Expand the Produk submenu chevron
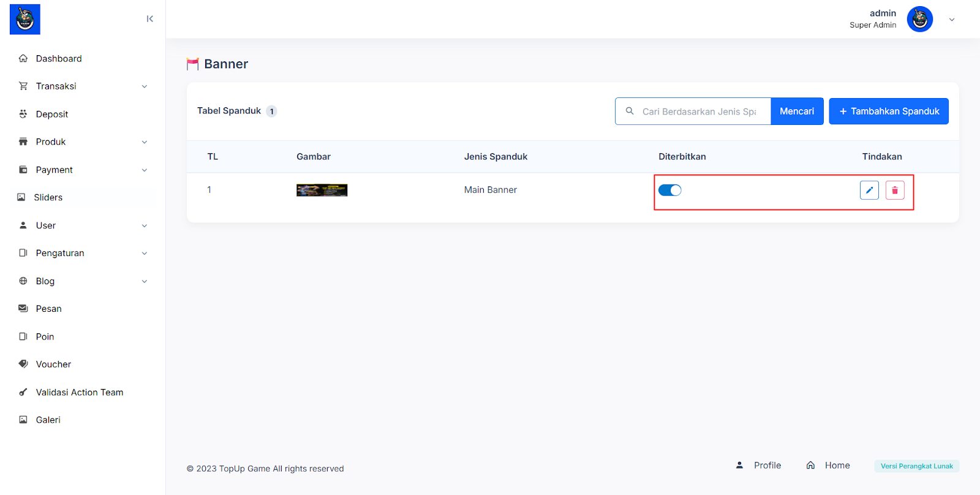This screenshot has height=495, width=980. pyautogui.click(x=145, y=142)
